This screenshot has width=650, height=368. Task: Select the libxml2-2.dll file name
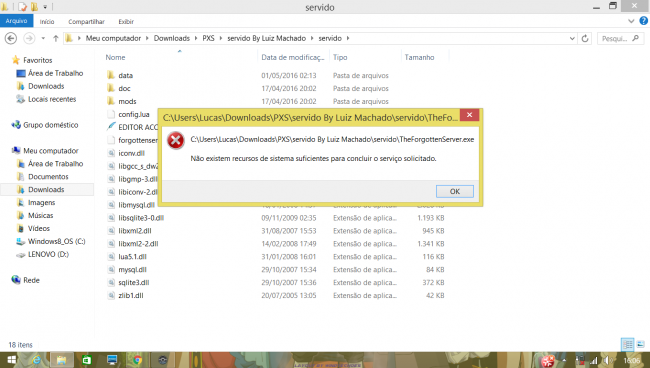pyautogui.click(x=138, y=244)
